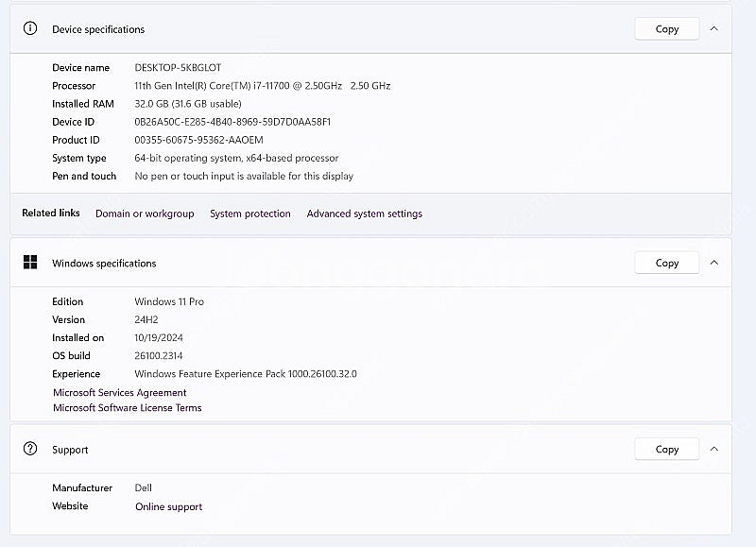Image resolution: width=756 pixels, height=547 pixels.
Task: Select installed RAM value 32.0 GB
Action: 188,104
